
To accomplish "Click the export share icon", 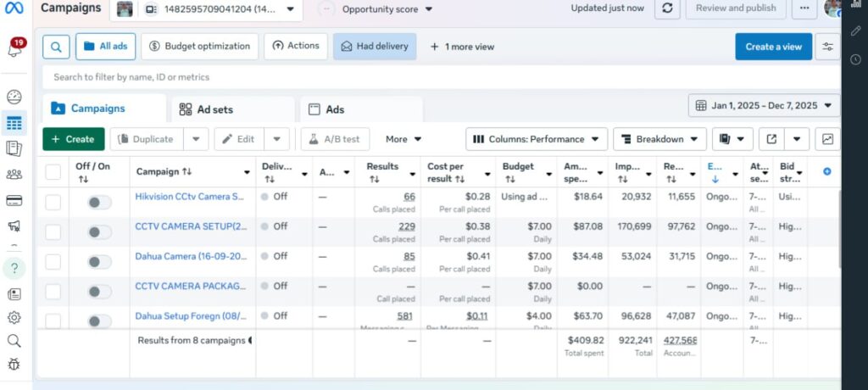I will [x=771, y=139].
